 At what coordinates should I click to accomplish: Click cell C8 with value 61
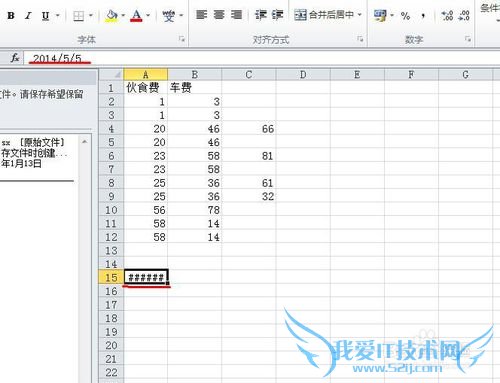(249, 183)
